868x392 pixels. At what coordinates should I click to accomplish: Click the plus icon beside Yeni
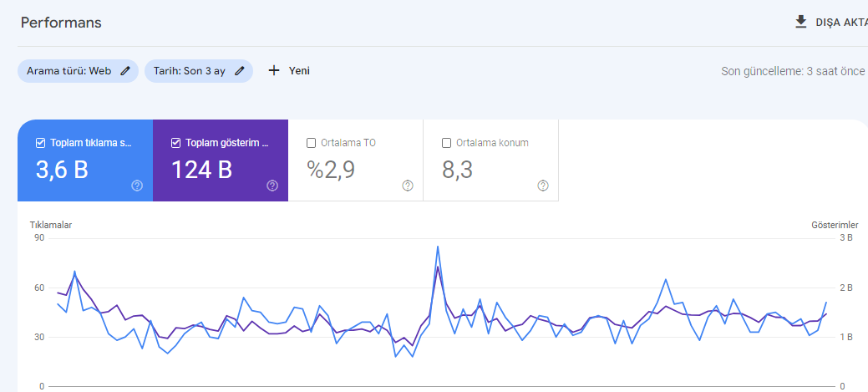274,71
